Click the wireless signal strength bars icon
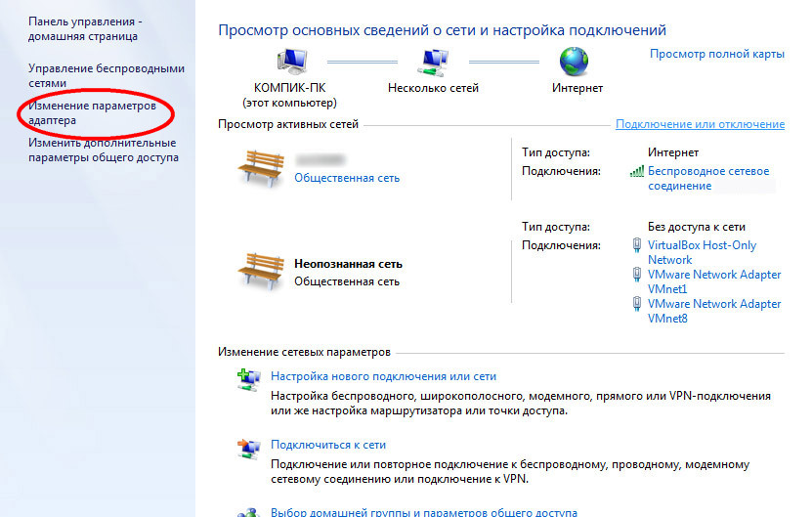Image resolution: width=812 pixels, height=517 pixels. coord(637,171)
